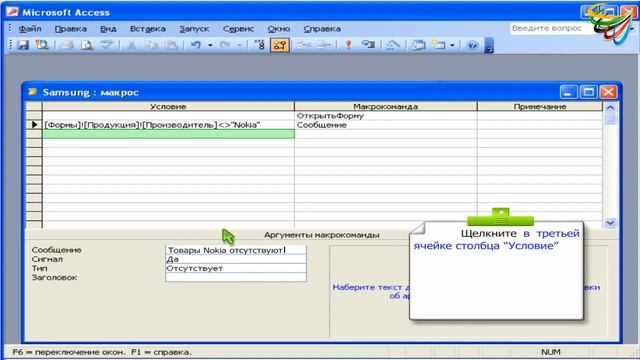This screenshot has width=640, height=360.
Task: Click the Copy toolbar icon
Action: coord(151,45)
